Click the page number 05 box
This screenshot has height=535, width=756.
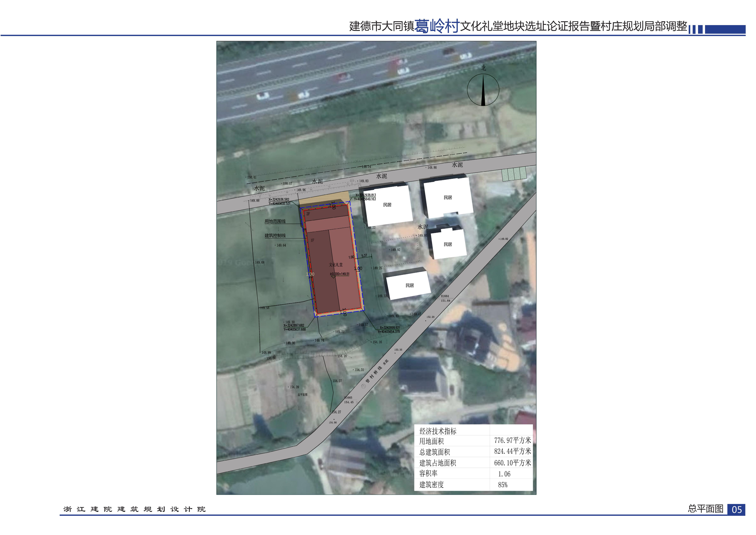737,510
